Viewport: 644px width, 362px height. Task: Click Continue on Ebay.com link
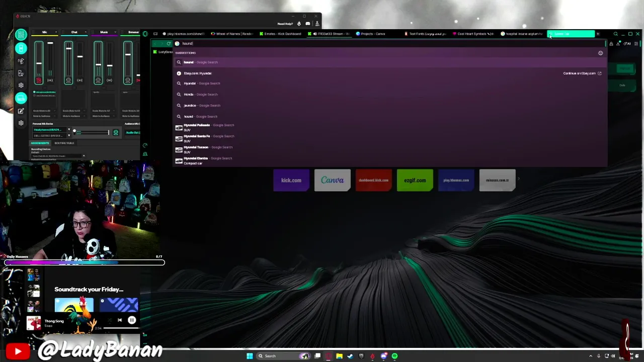582,73
